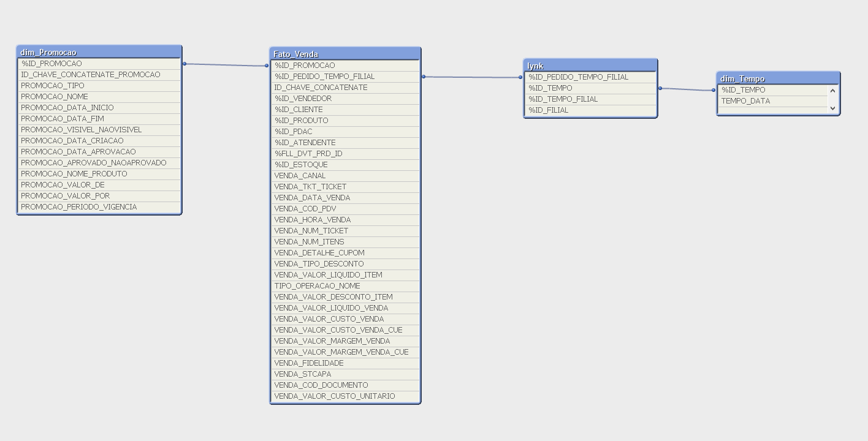Select VENDA_VALOR_DESCONTO_ITEM field
The image size is (868, 441).
coord(345,297)
